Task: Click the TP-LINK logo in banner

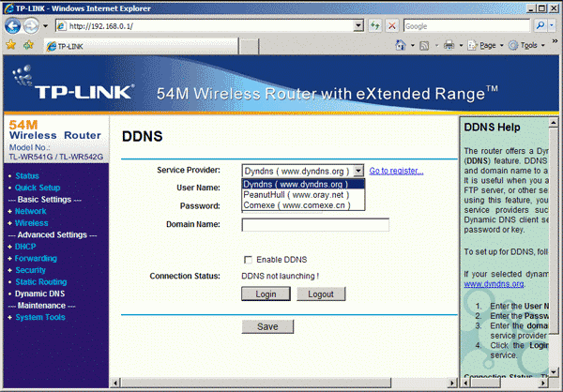Action: 73,83
